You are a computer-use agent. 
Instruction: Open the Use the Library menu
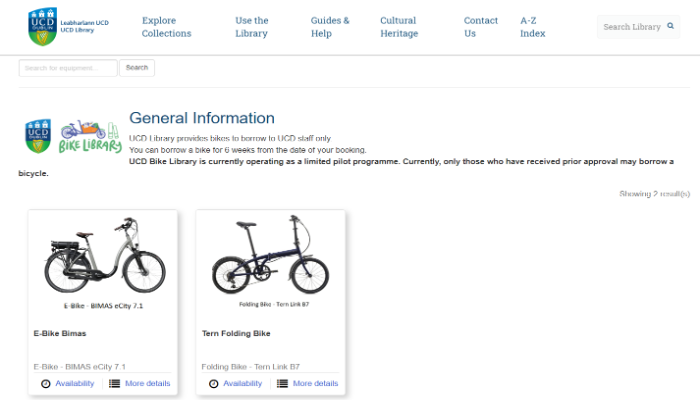tap(252, 27)
